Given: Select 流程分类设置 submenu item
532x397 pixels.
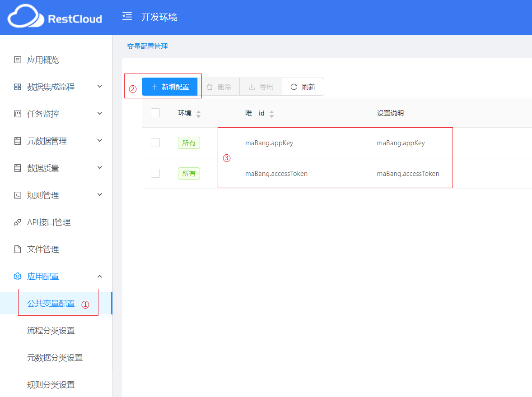Looking at the screenshot, I should 56,331.
